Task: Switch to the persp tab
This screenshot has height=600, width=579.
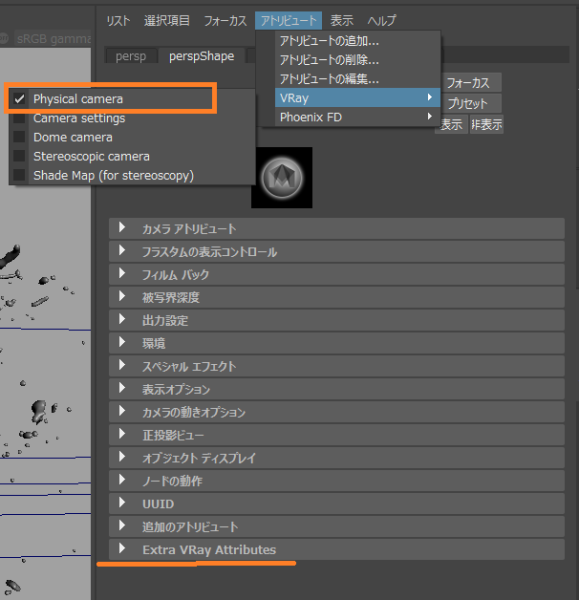Action: click(x=131, y=56)
